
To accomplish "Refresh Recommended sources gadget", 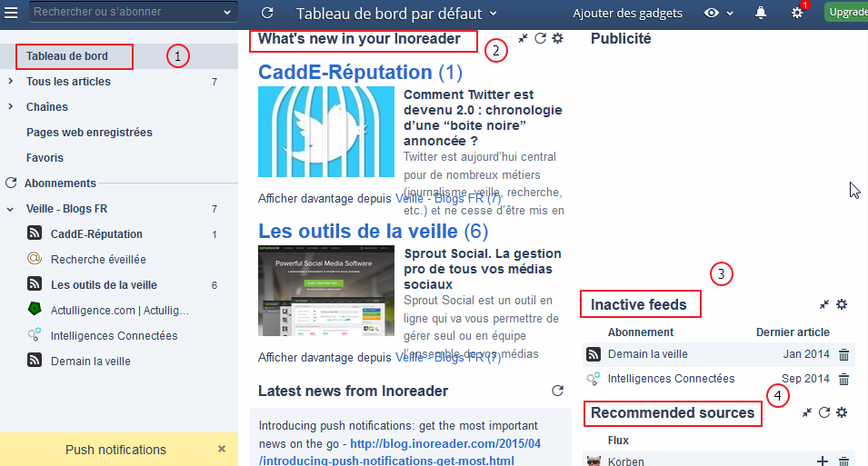I will click(824, 412).
